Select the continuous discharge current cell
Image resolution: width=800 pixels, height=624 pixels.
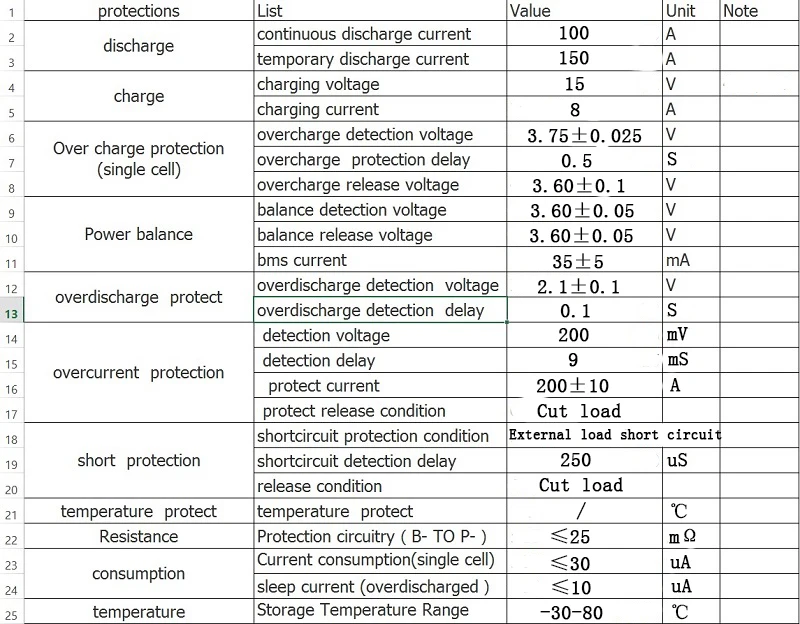click(380, 34)
